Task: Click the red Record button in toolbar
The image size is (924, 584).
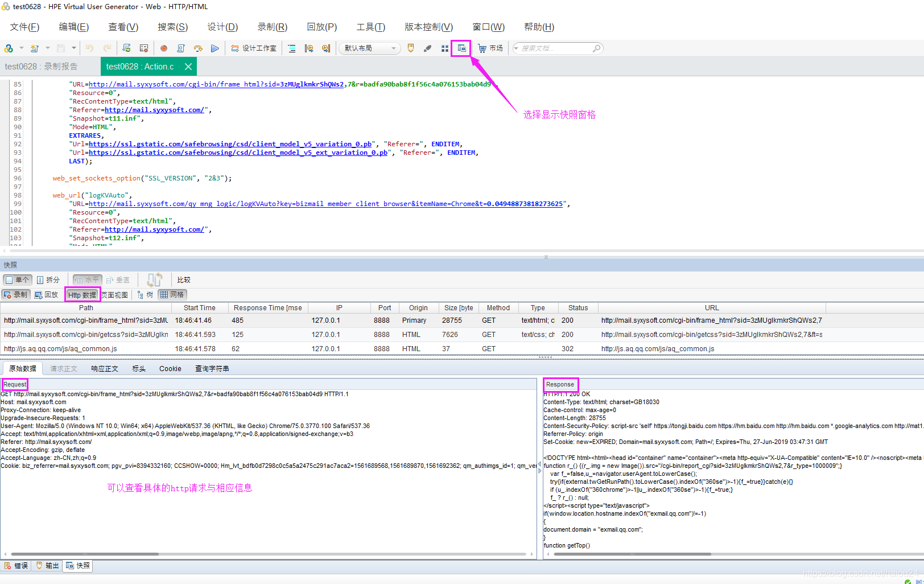Action: pos(164,48)
